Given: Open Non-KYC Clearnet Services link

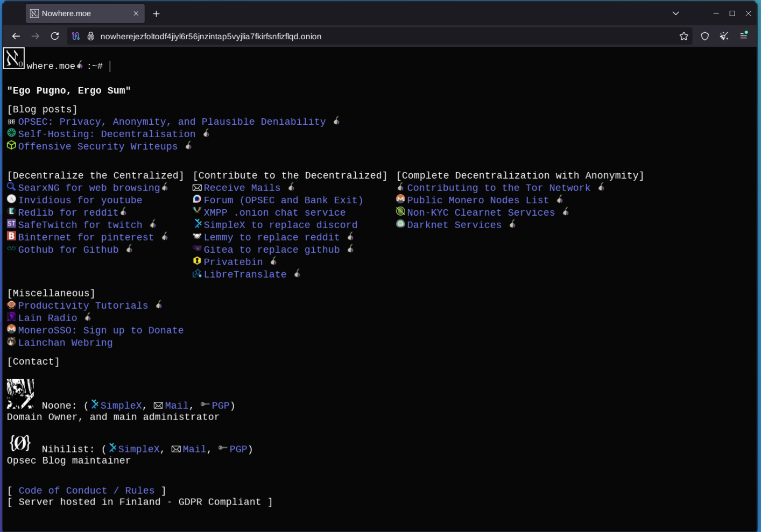Looking at the screenshot, I should [x=481, y=213].
